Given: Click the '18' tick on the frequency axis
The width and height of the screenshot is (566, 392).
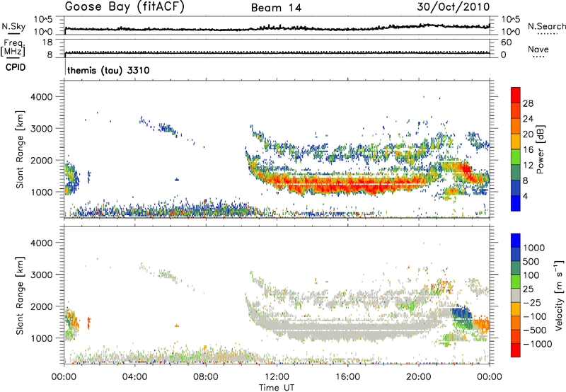Looking at the screenshot, I should (x=47, y=42).
